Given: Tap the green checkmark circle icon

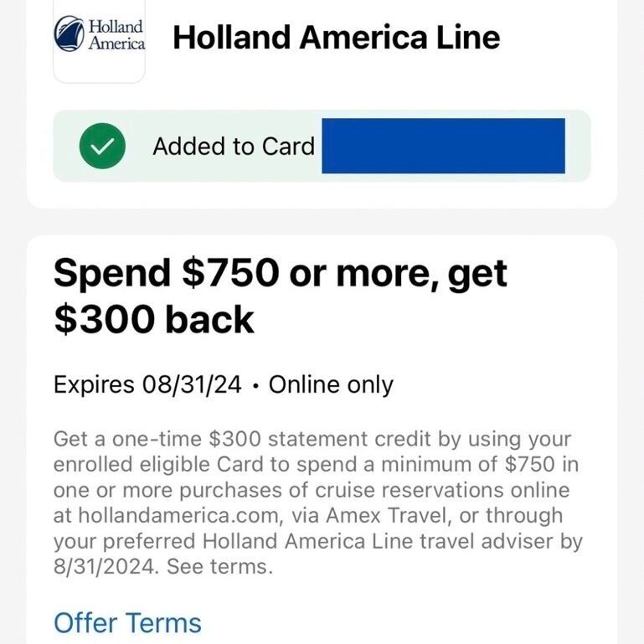Looking at the screenshot, I should 102,146.
